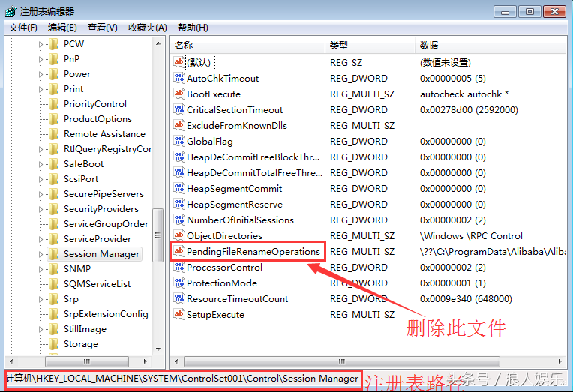Expand the ScsiPort tree node

[x=40, y=179]
